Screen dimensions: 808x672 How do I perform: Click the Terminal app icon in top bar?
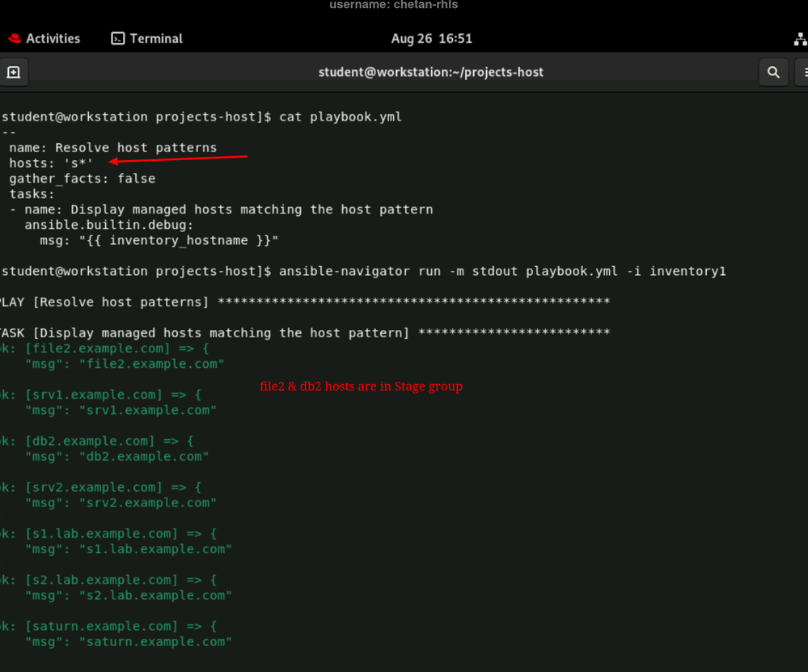point(118,39)
